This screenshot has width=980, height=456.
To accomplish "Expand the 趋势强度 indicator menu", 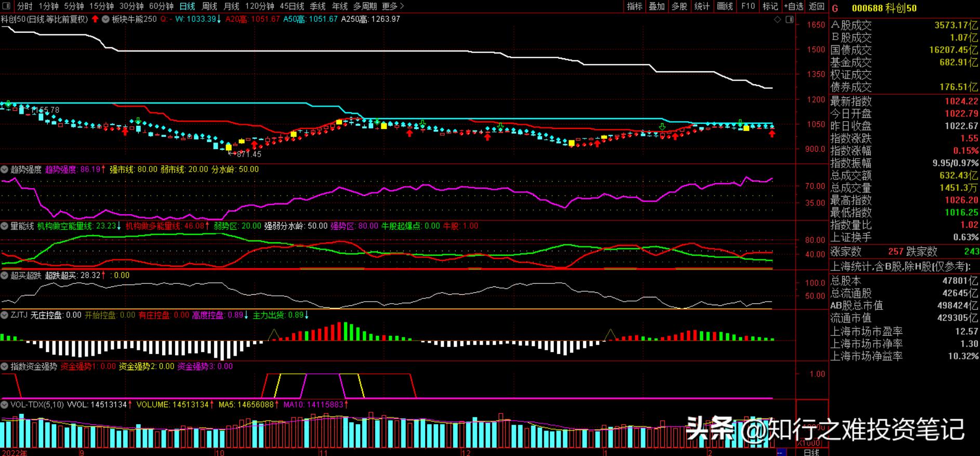I will point(5,170).
